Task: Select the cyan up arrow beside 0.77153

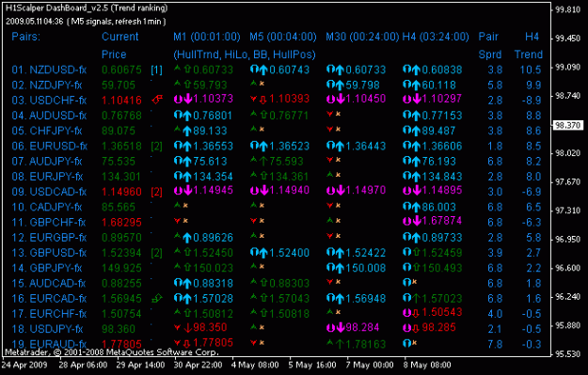Action: pyautogui.click(x=416, y=116)
